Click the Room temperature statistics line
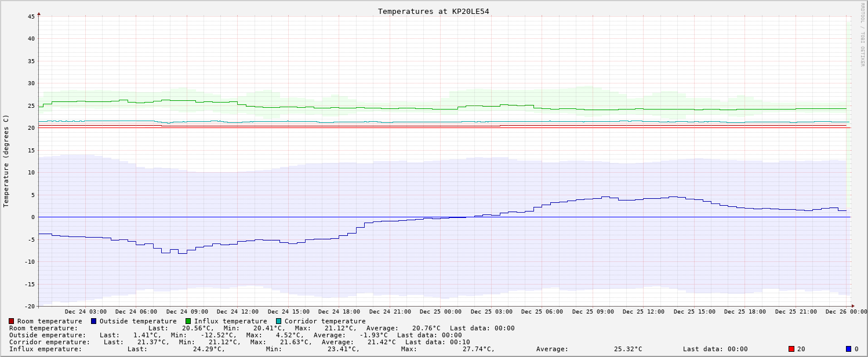 tap(262, 328)
